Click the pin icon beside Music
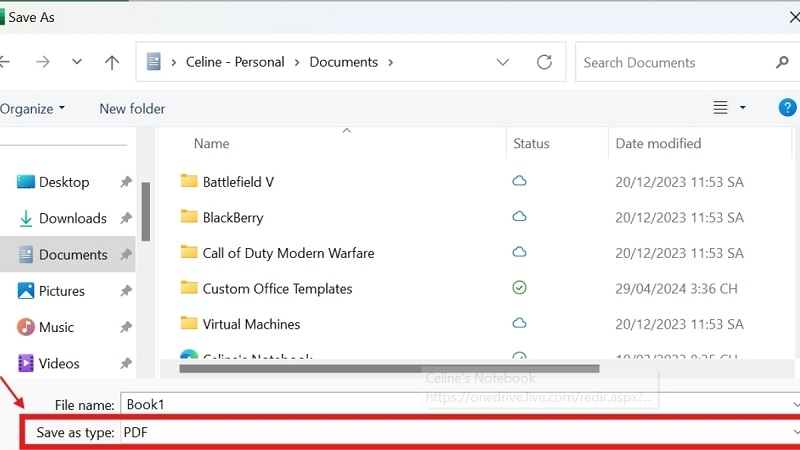This screenshot has height=450, width=800. (x=126, y=327)
